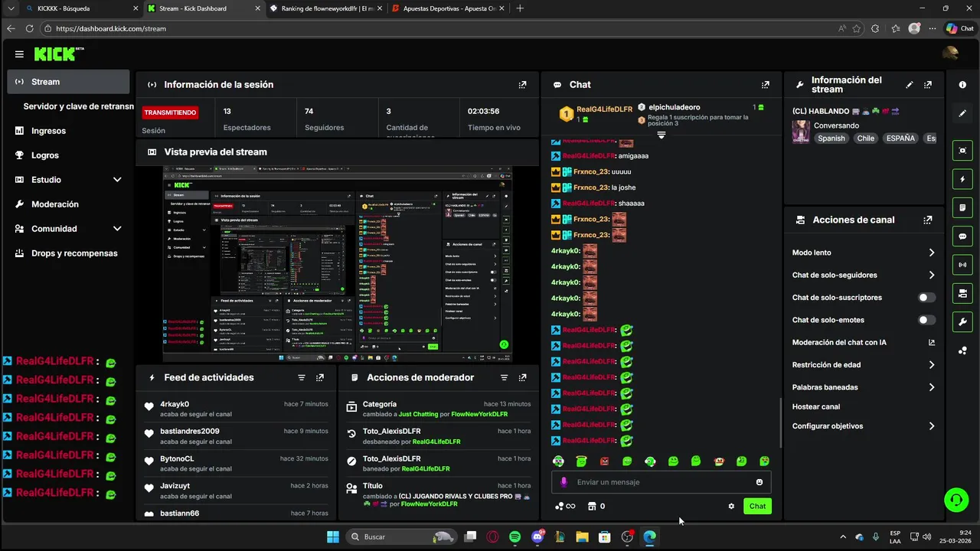Switch to the KICKKK - Búsqueda browser tab

[x=81, y=8]
